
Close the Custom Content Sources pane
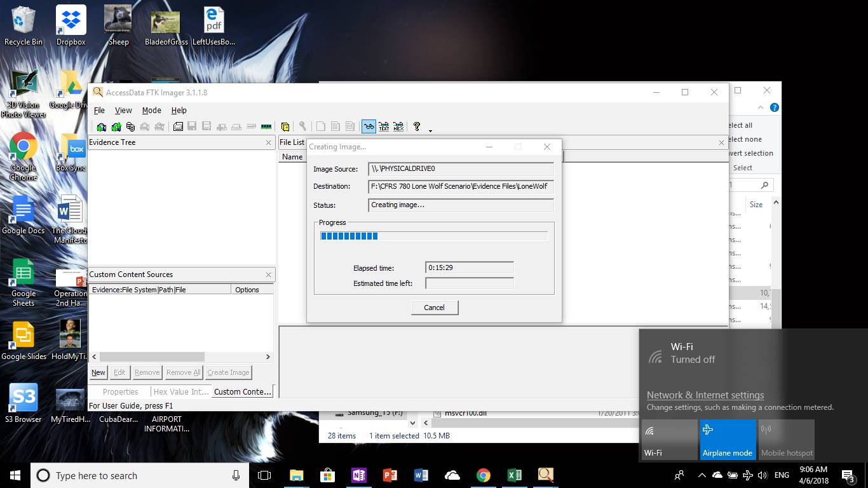coord(269,274)
